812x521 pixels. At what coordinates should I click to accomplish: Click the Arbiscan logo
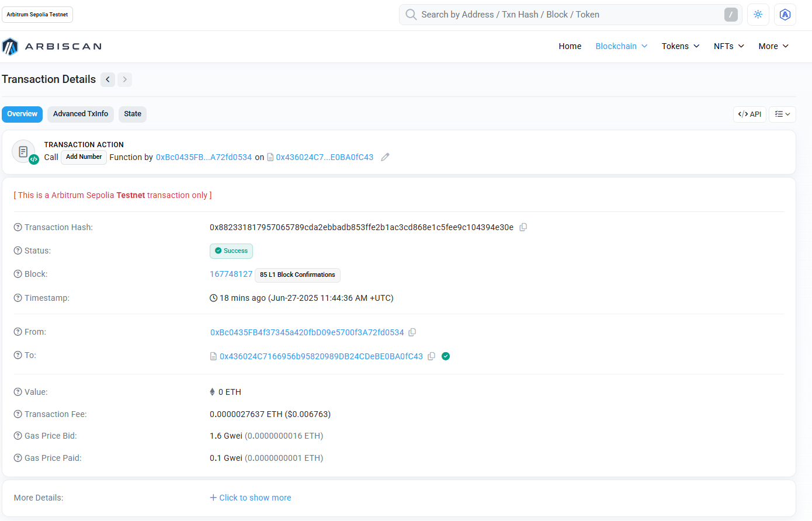coord(52,47)
